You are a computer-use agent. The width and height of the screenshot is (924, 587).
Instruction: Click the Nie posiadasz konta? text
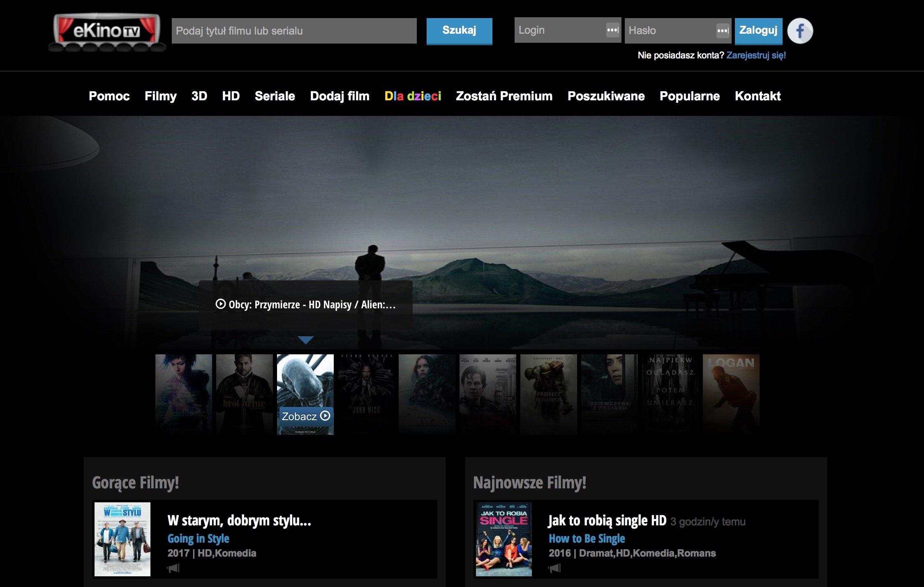click(681, 55)
